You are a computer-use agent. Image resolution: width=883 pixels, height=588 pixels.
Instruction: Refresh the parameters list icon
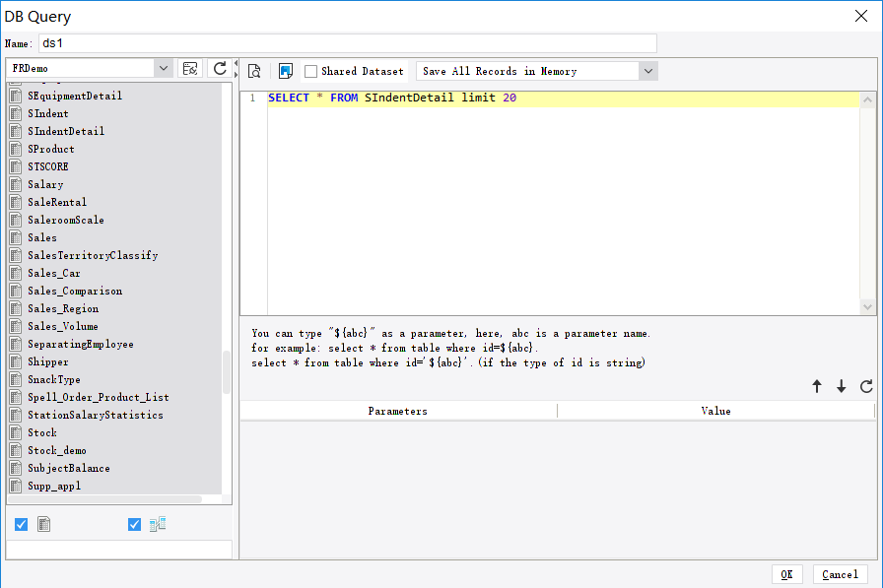[x=866, y=386]
